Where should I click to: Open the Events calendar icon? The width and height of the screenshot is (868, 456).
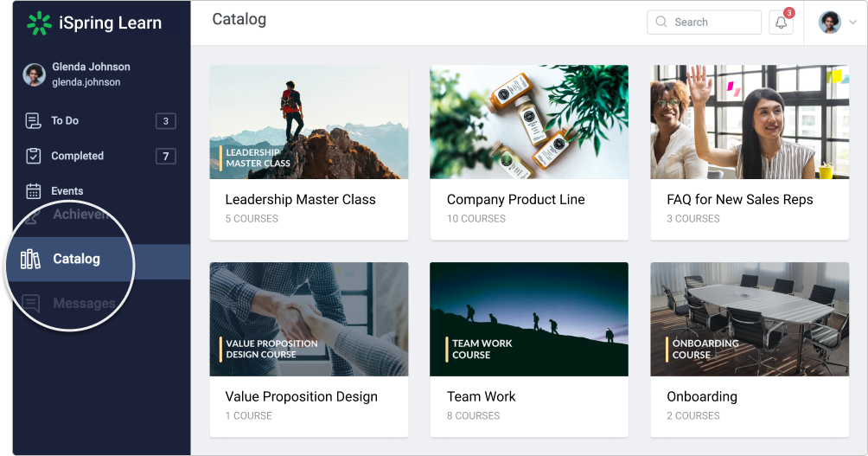(34, 191)
